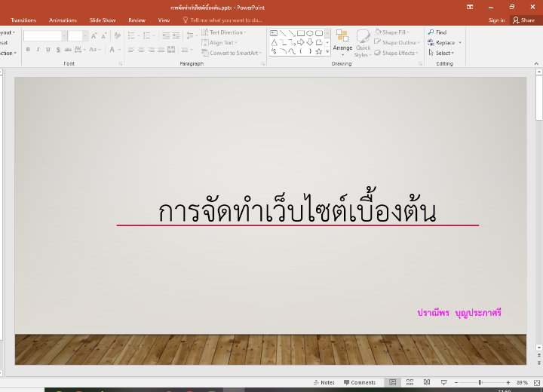Open the Text Direction dropdown
This screenshot has height=392, width=543.
point(225,32)
